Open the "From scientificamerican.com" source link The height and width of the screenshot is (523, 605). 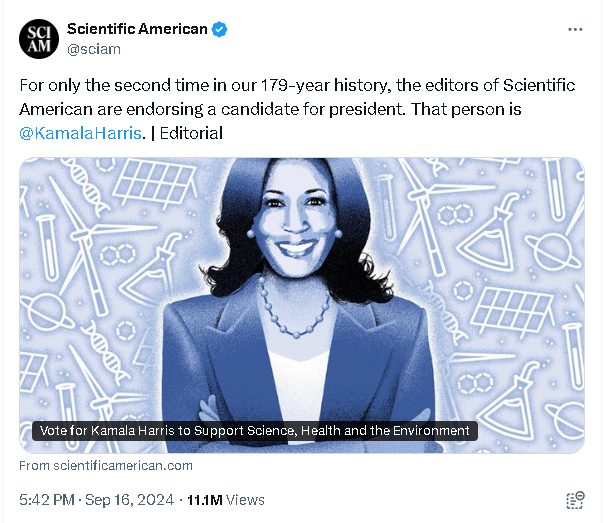pyautogui.click(x=106, y=465)
